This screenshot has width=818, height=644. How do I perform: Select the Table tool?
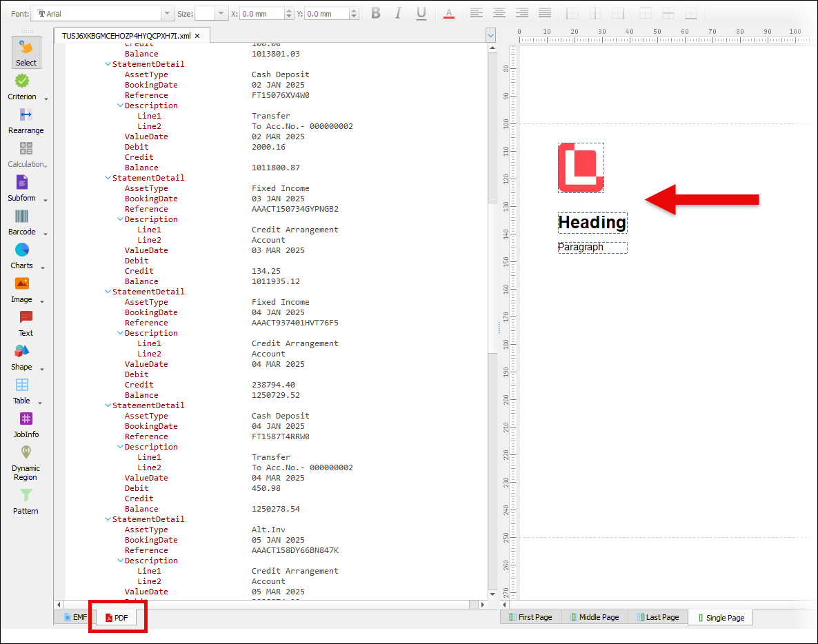point(22,392)
